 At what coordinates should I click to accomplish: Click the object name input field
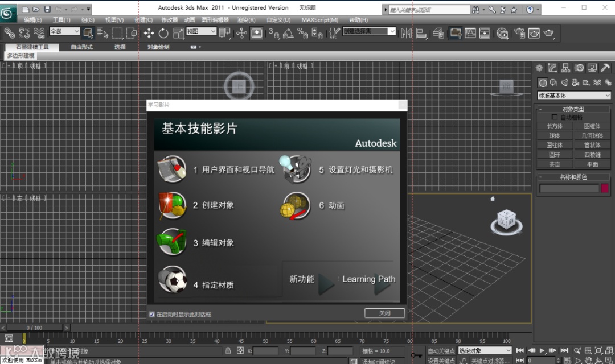pos(569,188)
